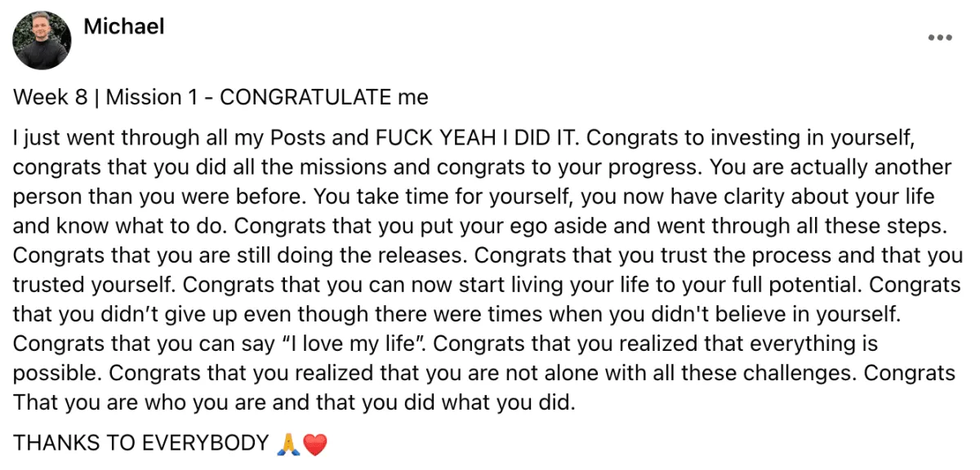Image resolution: width=980 pixels, height=470 pixels.
Task: Open the author name Michael
Action: [123, 27]
